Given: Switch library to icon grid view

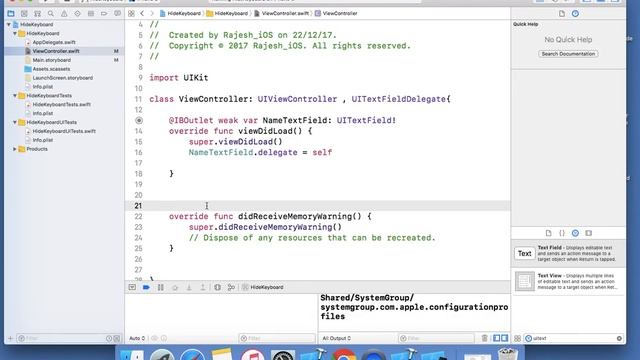Looking at the screenshot, I should pos(517,338).
